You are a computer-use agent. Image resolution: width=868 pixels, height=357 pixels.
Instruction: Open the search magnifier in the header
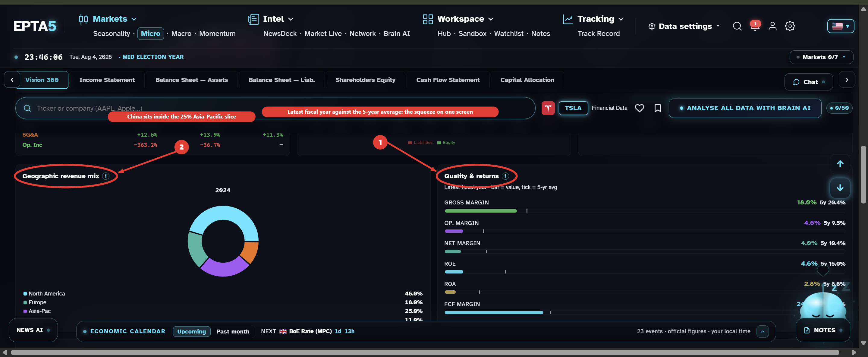click(x=737, y=26)
